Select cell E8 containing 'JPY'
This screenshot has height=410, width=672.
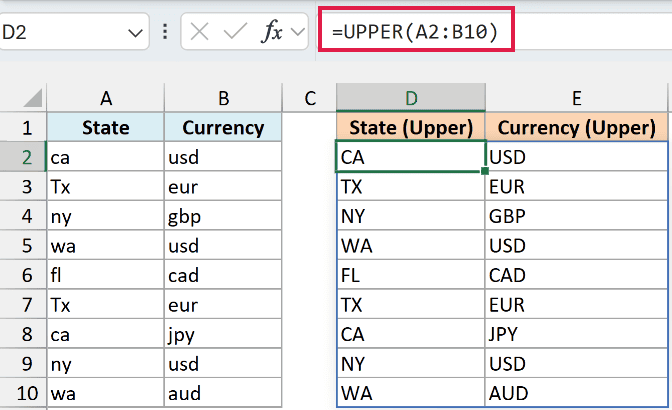tap(576, 334)
